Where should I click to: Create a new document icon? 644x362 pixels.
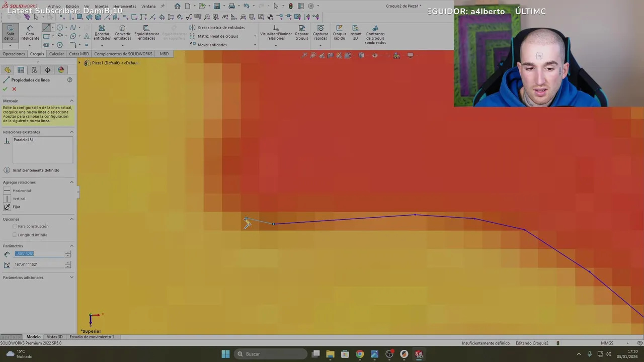tap(187, 6)
